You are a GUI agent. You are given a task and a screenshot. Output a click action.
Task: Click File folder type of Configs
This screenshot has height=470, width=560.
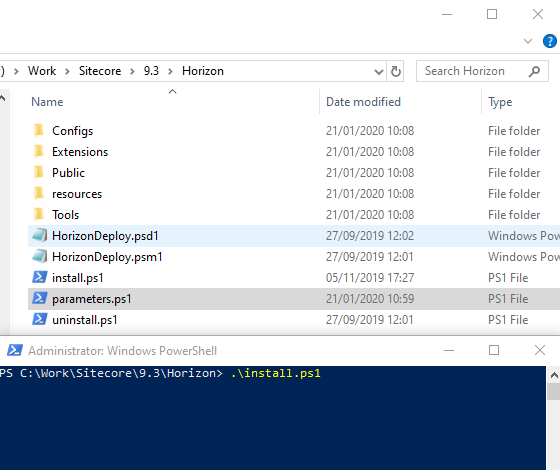pyautogui.click(x=514, y=131)
